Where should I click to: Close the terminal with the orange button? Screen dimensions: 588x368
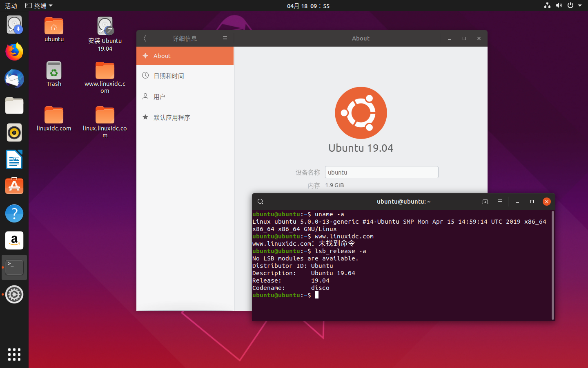coord(547,202)
